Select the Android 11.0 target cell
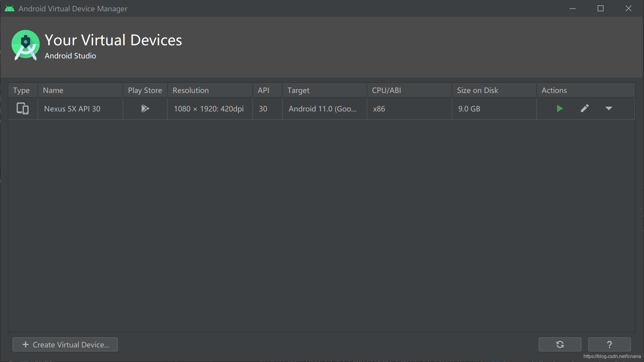Viewport: 644px width, 362px height. 325,108
